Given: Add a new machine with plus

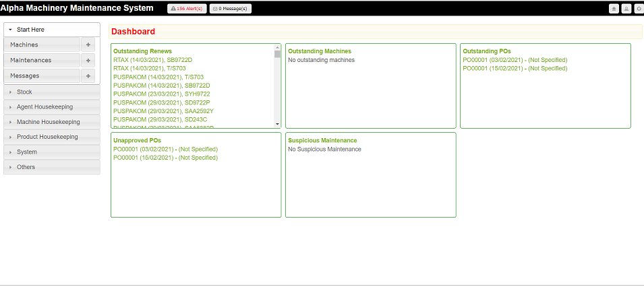Looking at the screenshot, I should point(88,44).
